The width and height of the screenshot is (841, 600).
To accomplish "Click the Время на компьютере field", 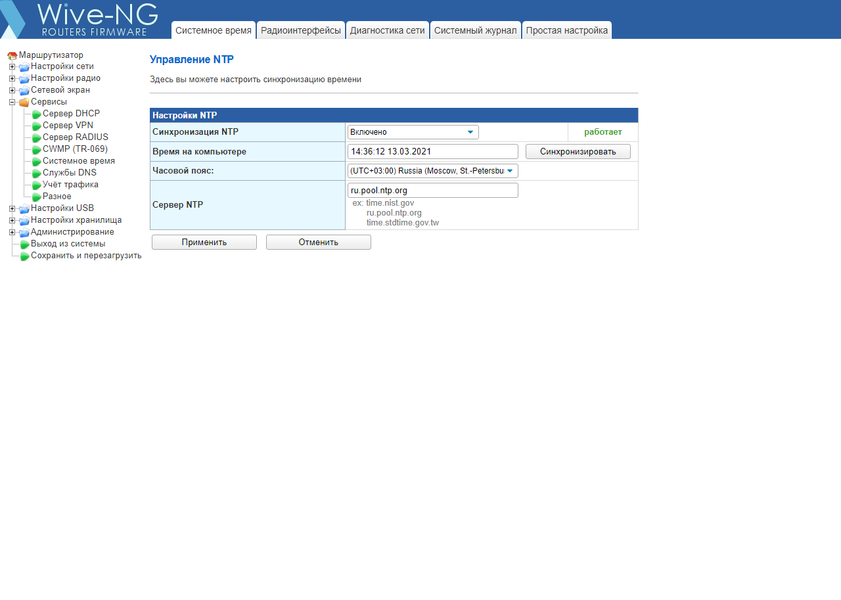I will pos(432,152).
